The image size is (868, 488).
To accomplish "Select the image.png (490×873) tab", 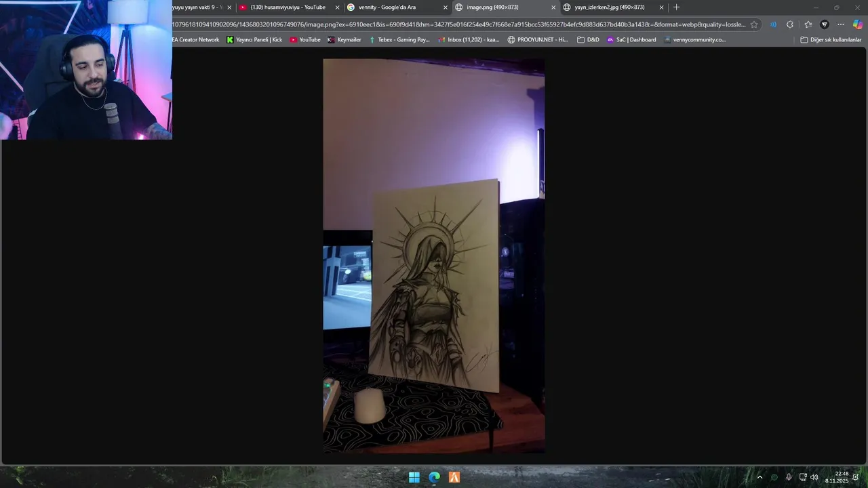I will coord(505,7).
